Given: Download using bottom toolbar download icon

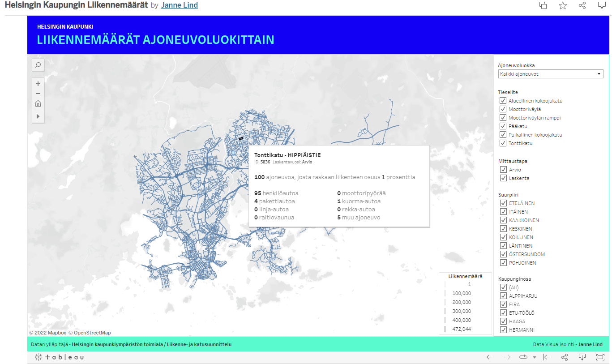Looking at the screenshot, I should pos(582,357).
